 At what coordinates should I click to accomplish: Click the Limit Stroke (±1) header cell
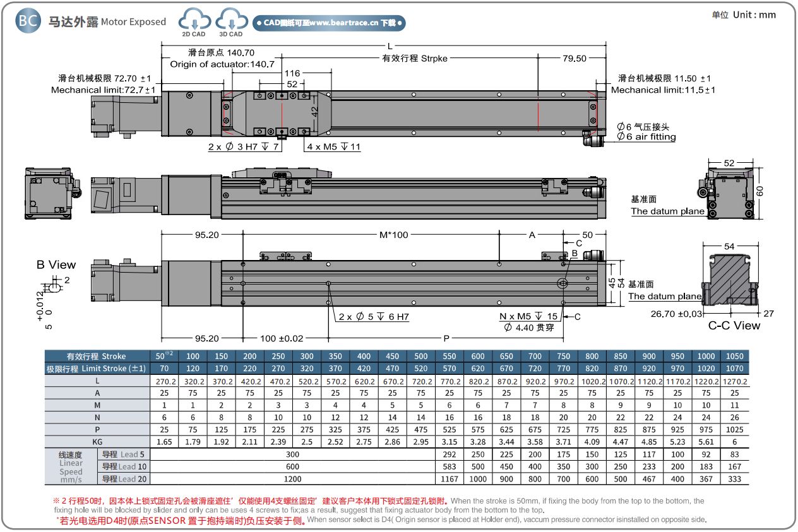coord(97,369)
